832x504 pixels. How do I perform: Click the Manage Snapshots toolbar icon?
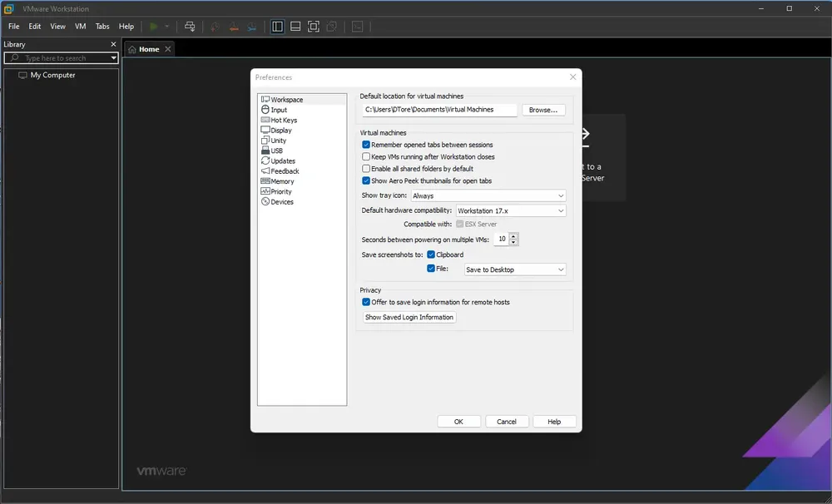pyautogui.click(x=252, y=27)
